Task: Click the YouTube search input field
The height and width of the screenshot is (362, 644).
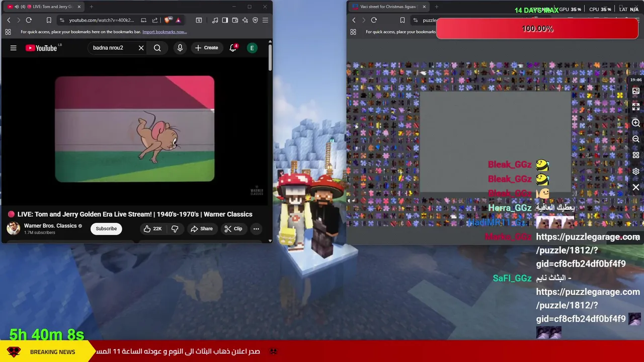Action: 112,48
